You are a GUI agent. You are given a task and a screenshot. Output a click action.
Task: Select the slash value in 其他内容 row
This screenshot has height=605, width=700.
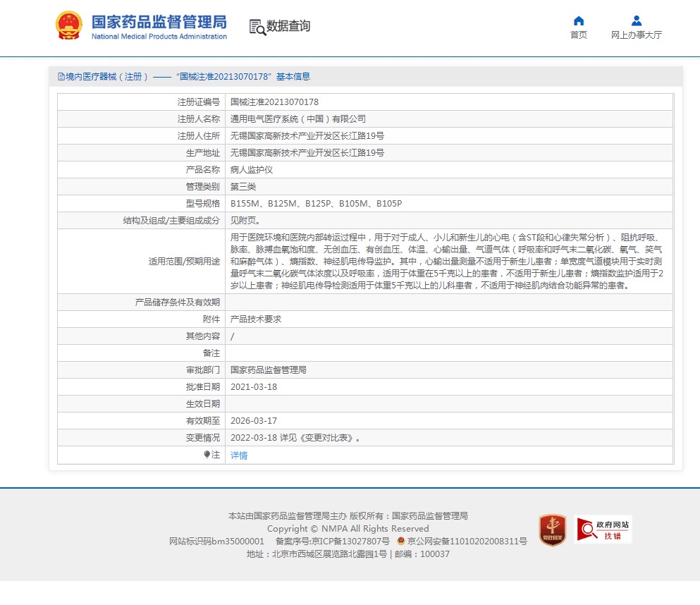pos(232,336)
